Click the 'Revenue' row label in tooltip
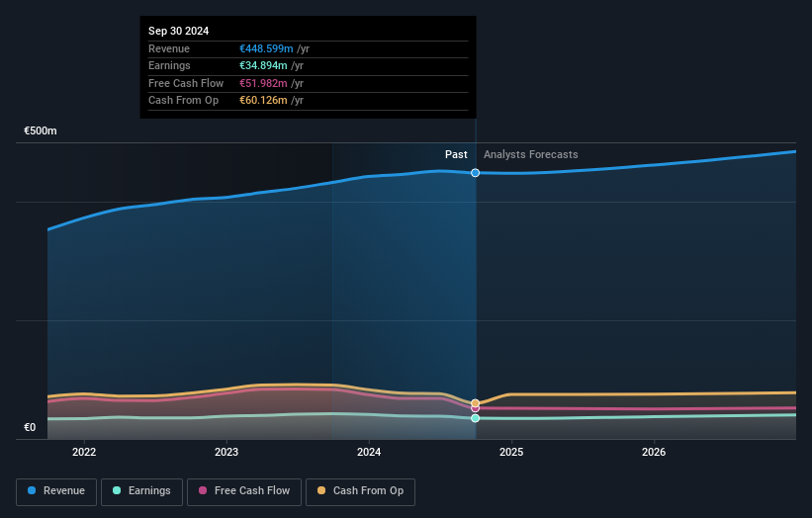 [169, 48]
